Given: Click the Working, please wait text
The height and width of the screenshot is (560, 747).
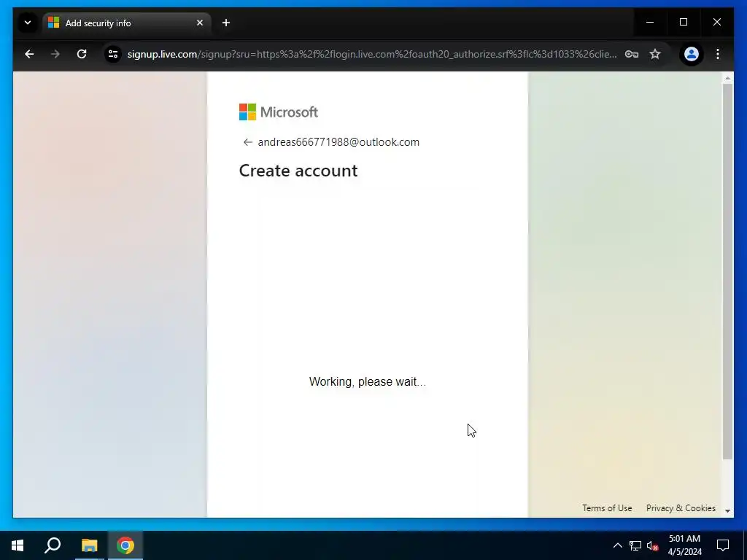Looking at the screenshot, I should coord(368,382).
